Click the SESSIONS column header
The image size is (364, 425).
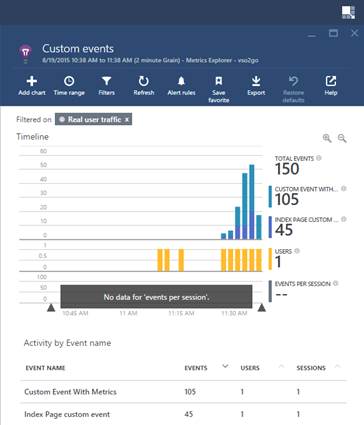[311, 368]
